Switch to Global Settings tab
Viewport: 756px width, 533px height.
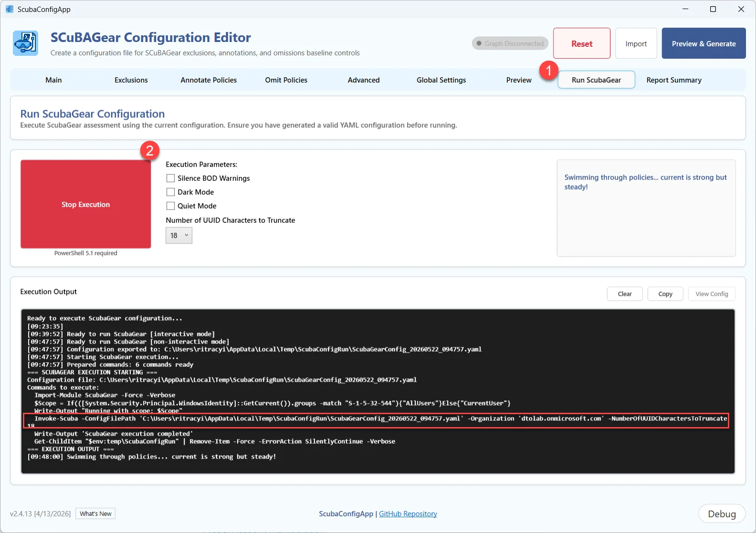[x=441, y=80]
